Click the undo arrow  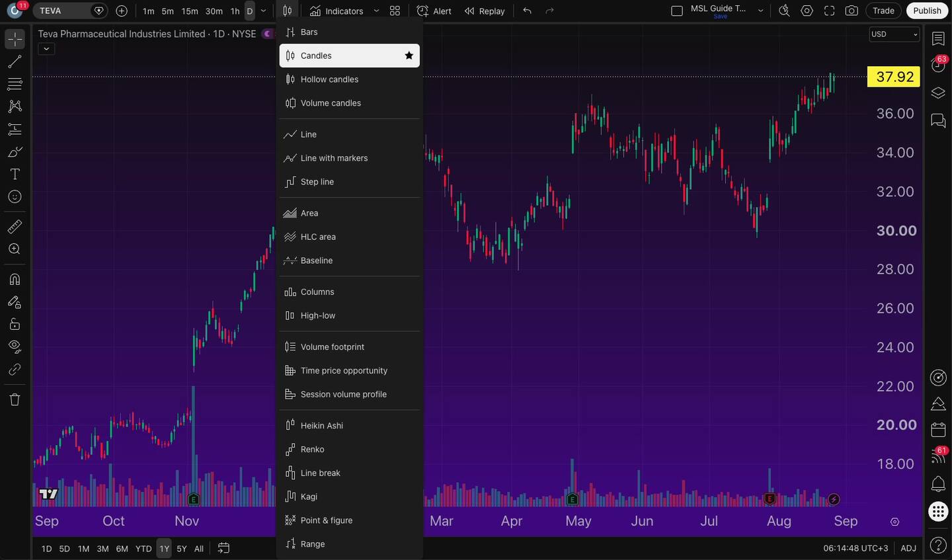[x=527, y=11]
